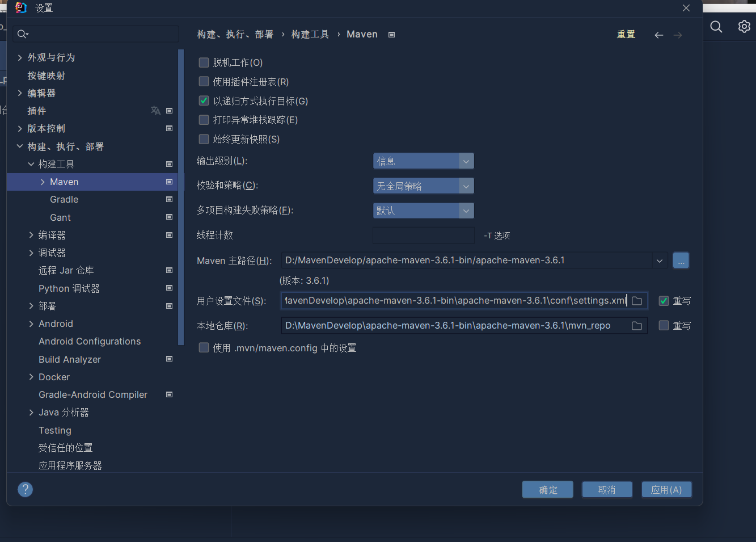Click the settings tree vertical scrollbar
The image size is (756, 542).
pos(181,197)
